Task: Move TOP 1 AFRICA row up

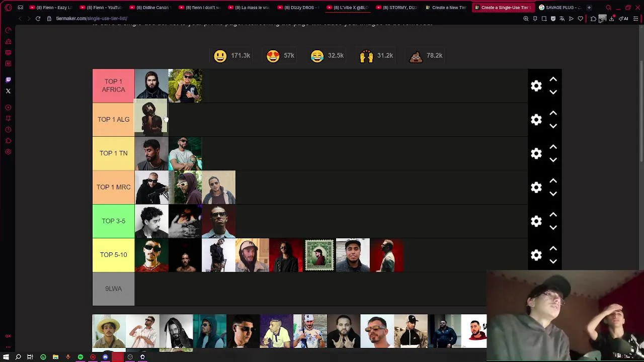Action: [x=553, y=79]
